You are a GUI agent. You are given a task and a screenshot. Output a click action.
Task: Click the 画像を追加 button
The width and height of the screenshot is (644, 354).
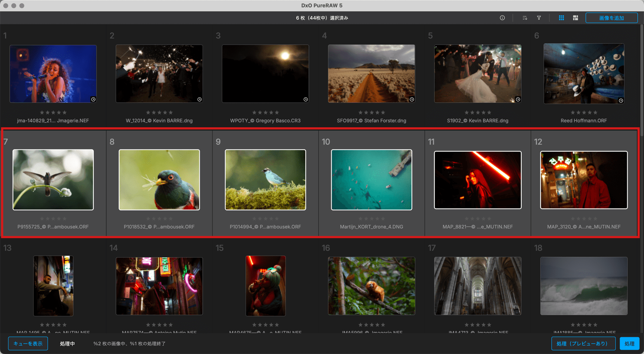click(611, 18)
